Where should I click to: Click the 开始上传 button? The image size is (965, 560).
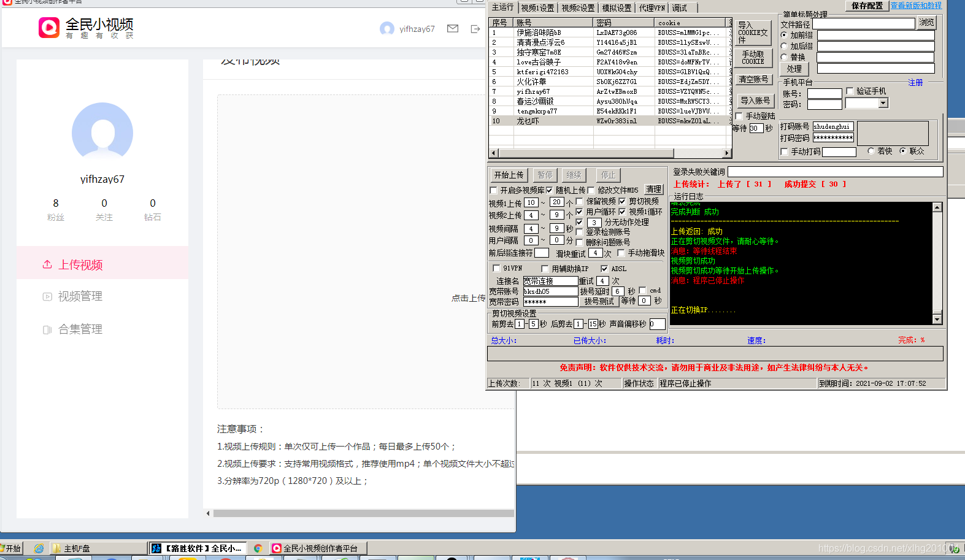[x=509, y=175]
